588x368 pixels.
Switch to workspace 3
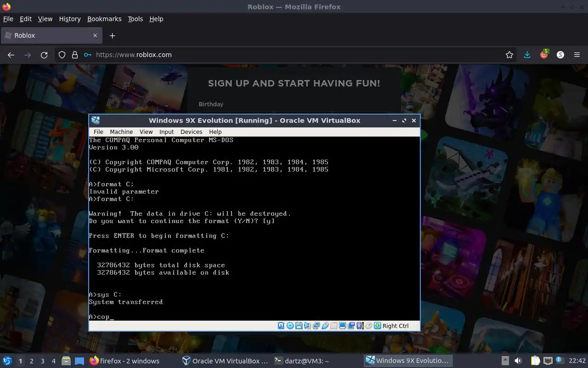(x=42, y=361)
